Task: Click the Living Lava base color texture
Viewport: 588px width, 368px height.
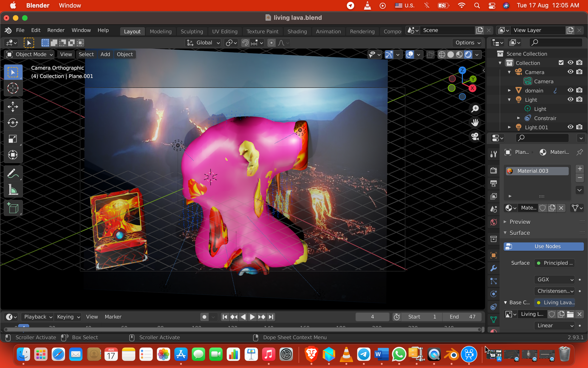Action: (554, 302)
